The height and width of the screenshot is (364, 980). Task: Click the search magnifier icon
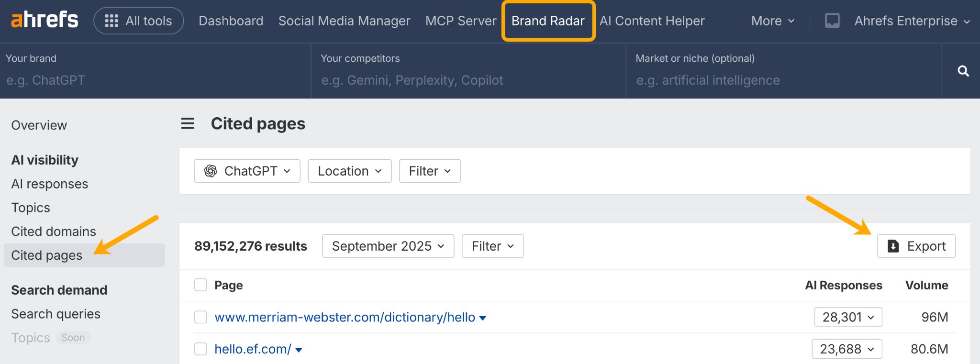(x=963, y=70)
